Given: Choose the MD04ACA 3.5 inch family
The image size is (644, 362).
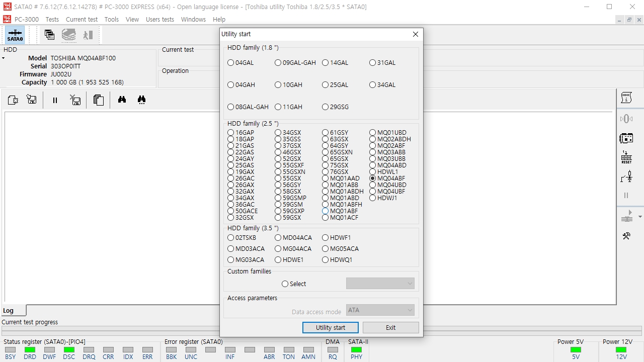Looking at the screenshot, I should coord(293,238).
